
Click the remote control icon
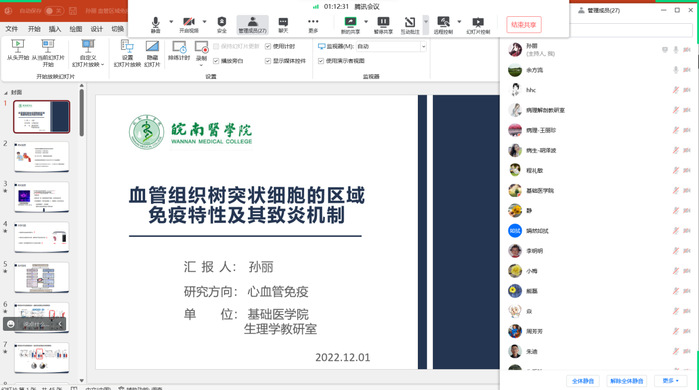443,22
